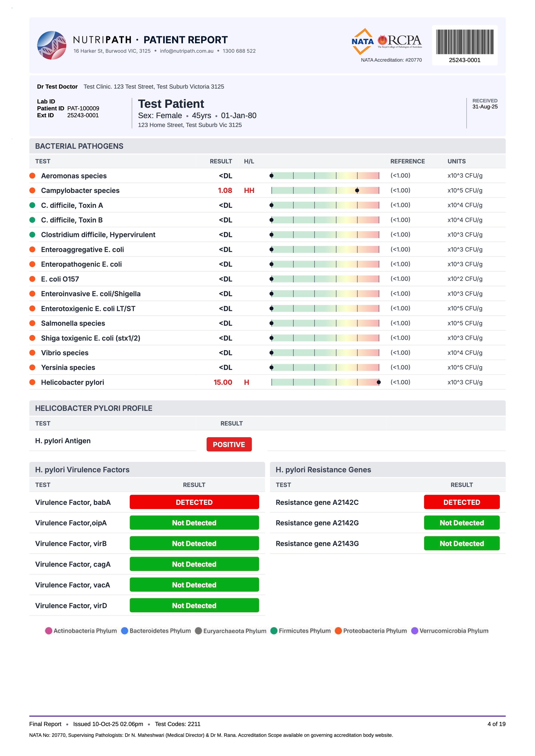Screen dimensions: 535x756
Task: Click the orange dot beside Campylobacter species
Action: [32, 190]
